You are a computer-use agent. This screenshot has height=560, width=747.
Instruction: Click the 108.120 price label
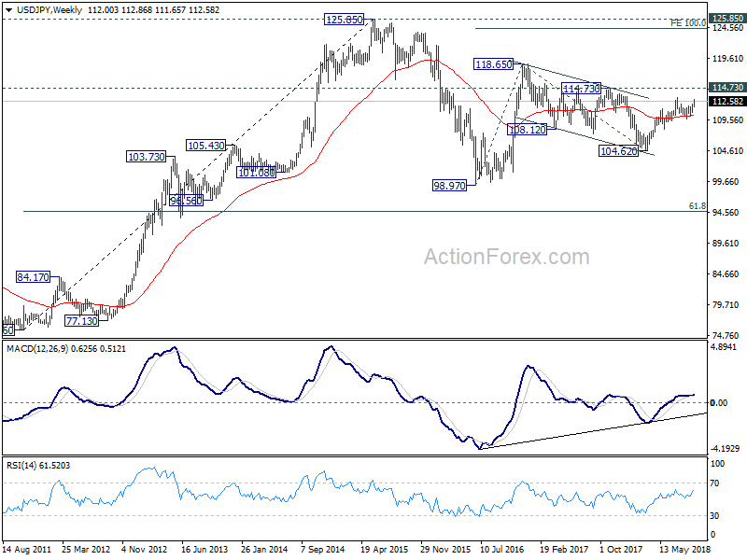(527, 130)
